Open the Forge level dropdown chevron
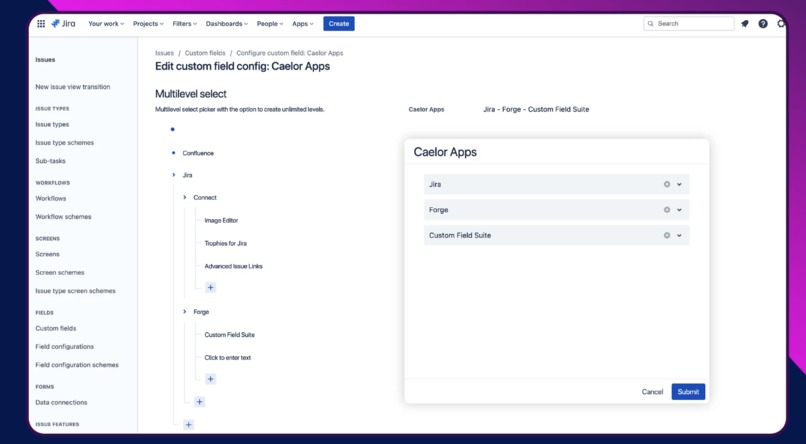 [679, 210]
